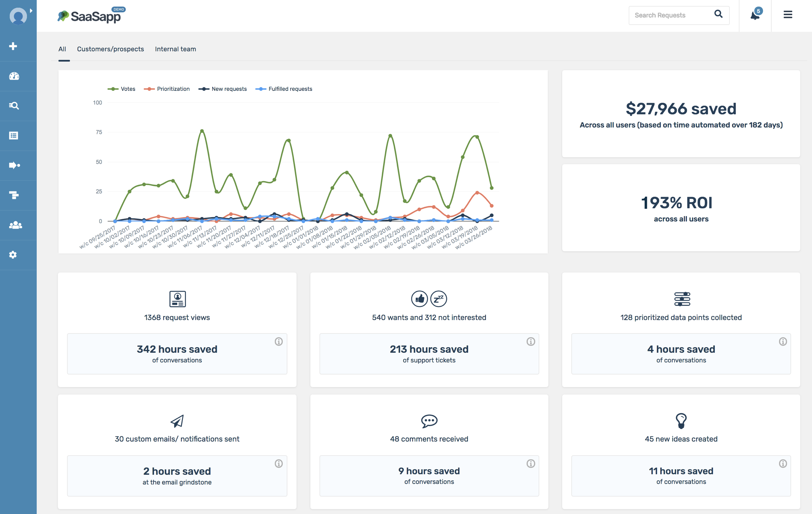812x514 pixels.
Task: Click the plus icon in sidebar
Action: 13,46
